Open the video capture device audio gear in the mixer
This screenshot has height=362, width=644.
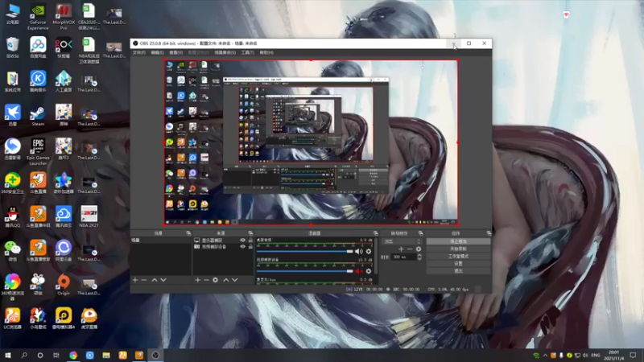pyautogui.click(x=369, y=271)
